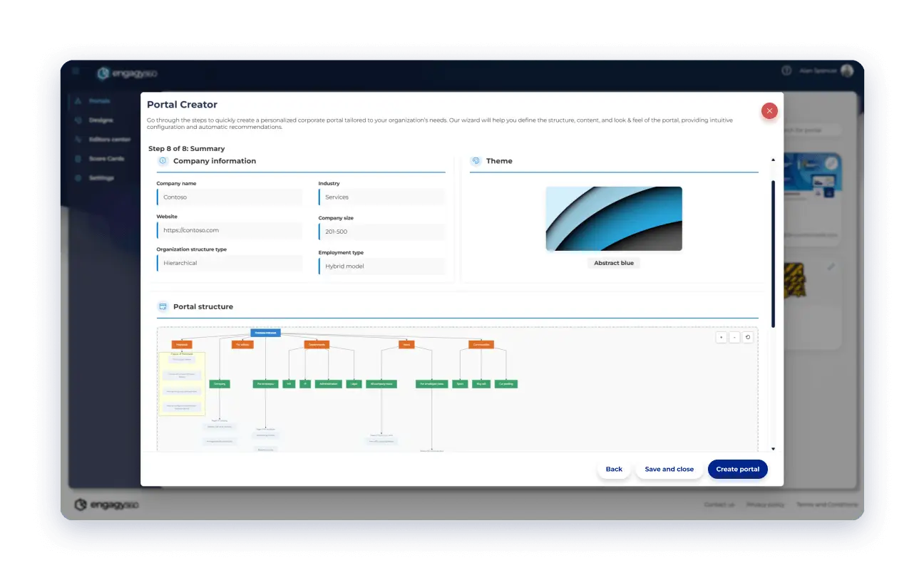
Task: Open the Company size field showing 201-500
Action: [x=381, y=232]
